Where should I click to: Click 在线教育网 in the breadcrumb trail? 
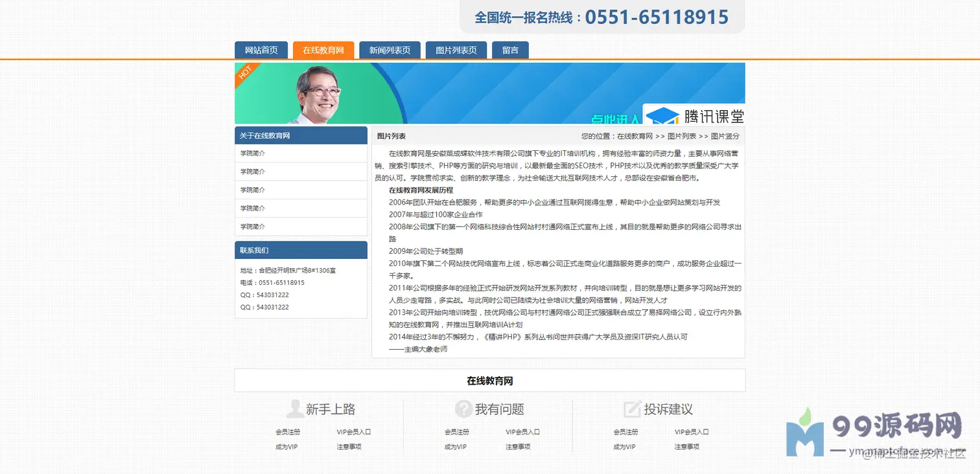pyautogui.click(x=635, y=137)
